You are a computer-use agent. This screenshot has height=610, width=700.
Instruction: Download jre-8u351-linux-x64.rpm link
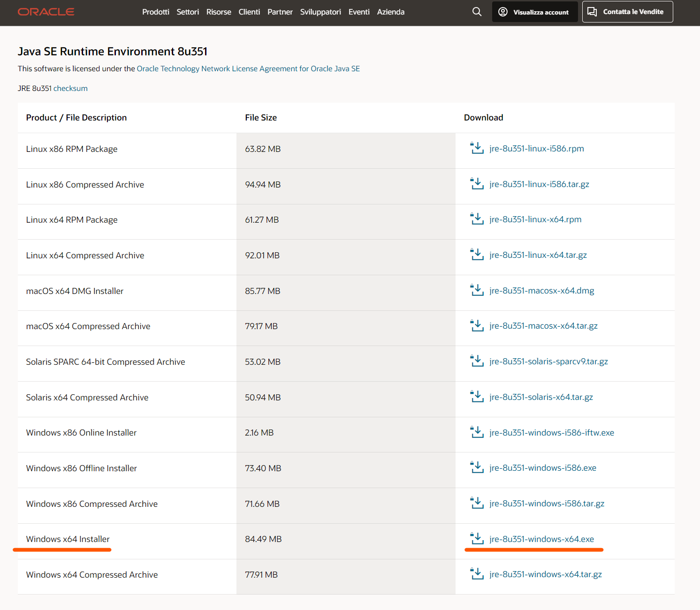pyautogui.click(x=535, y=219)
